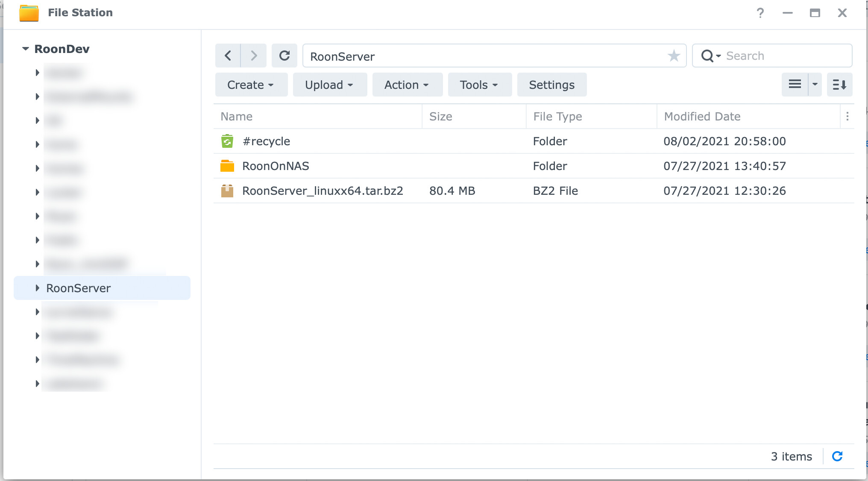Viewport: 868px width, 481px height.
Task: Expand the blurred folder just below RoonServer
Action: (37, 312)
